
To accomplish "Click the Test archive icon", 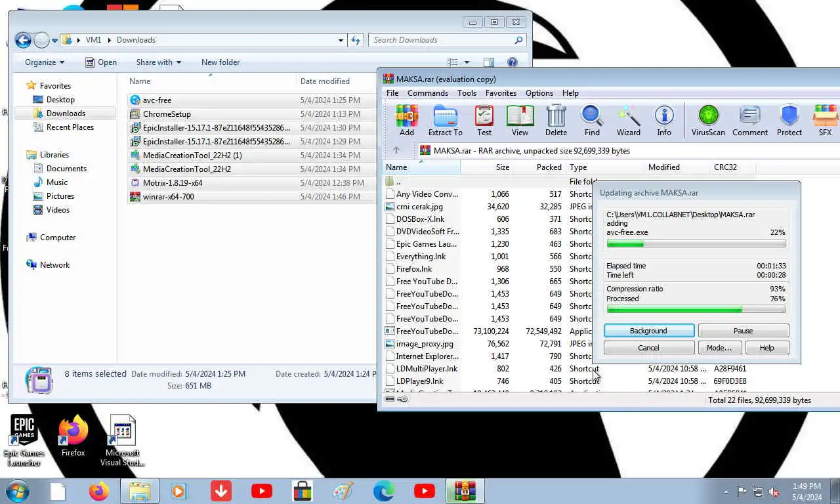I will tap(484, 120).
